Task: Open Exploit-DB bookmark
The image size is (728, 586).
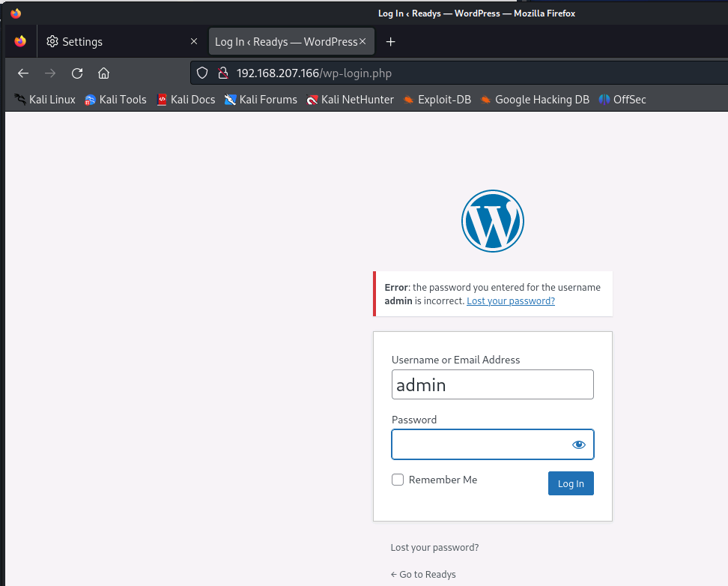Action: 437,100
